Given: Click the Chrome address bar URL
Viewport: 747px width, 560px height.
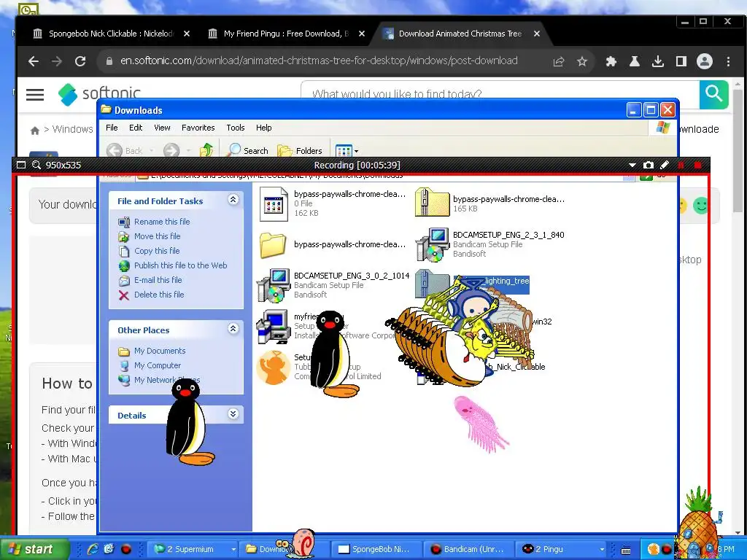Looking at the screenshot, I should coord(319,61).
